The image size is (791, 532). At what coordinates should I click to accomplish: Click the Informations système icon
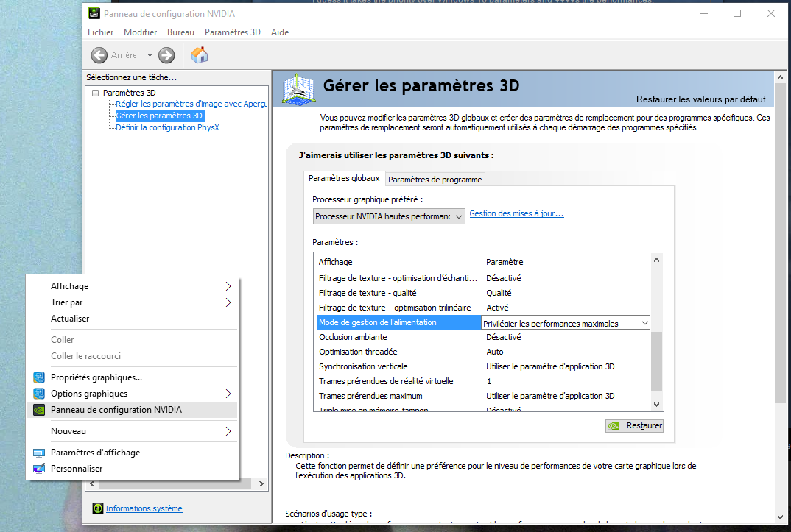point(98,508)
